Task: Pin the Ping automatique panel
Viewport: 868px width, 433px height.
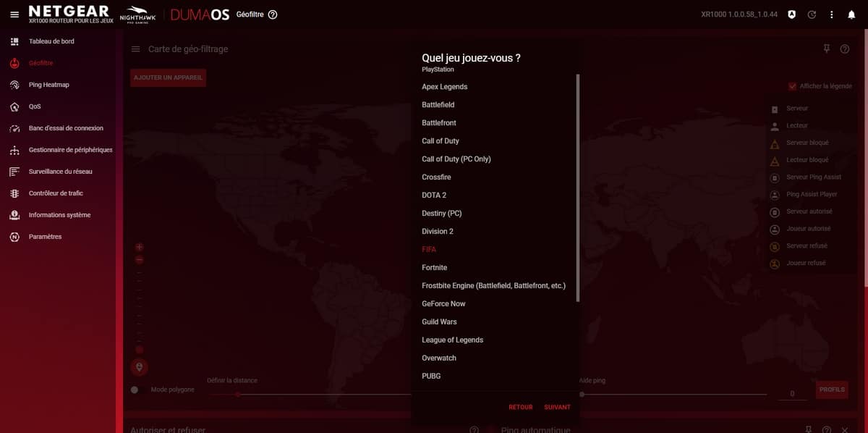Action: pyautogui.click(x=808, y=429)
